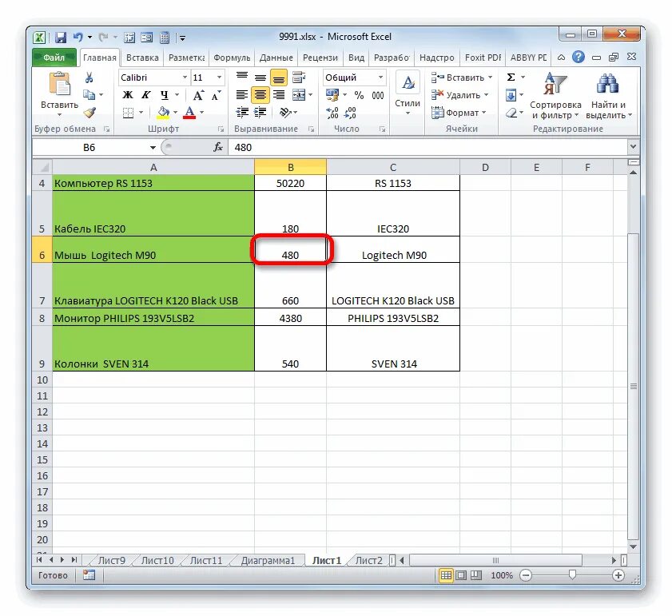Apply red font color A

pyautogui.click(x=189, y=113)
